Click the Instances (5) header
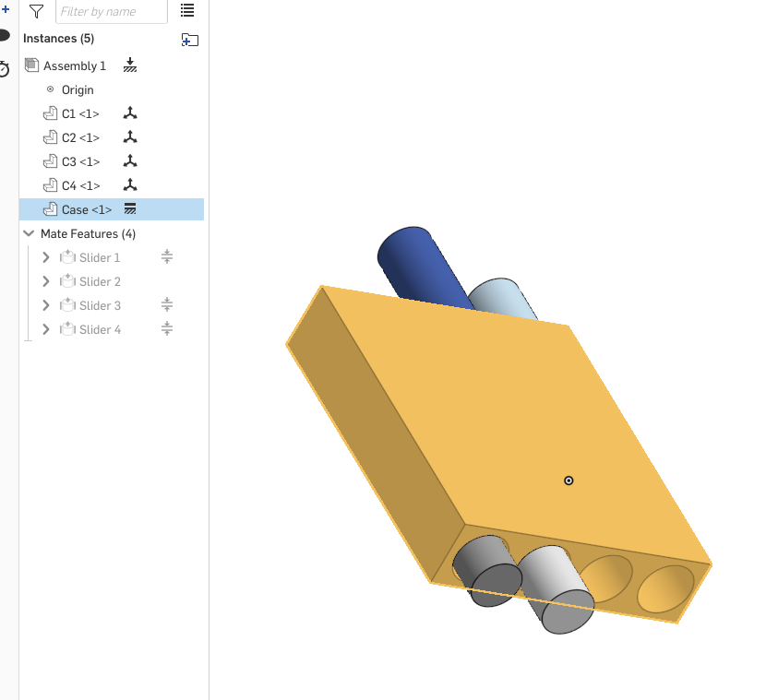This screenshot has width=778, height=700. (x=58, y=38)
